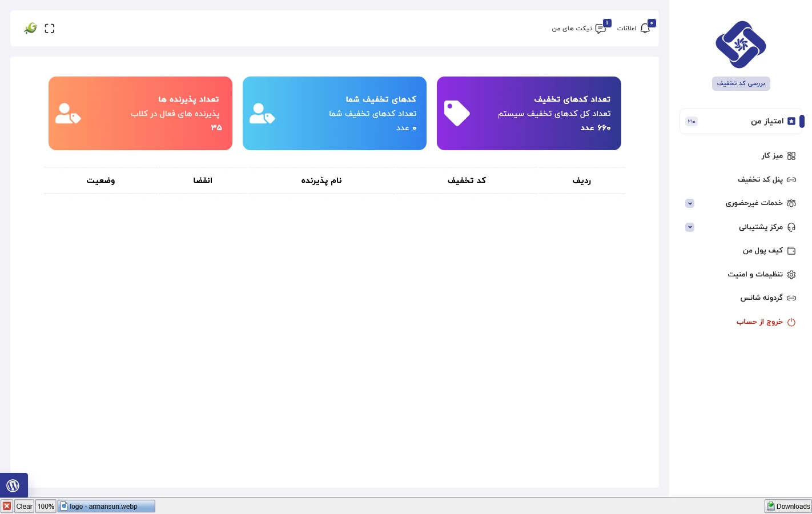Click the notifications bell icon
The width and height of the screenshot is (812, 514).
(x=645, y=29)
